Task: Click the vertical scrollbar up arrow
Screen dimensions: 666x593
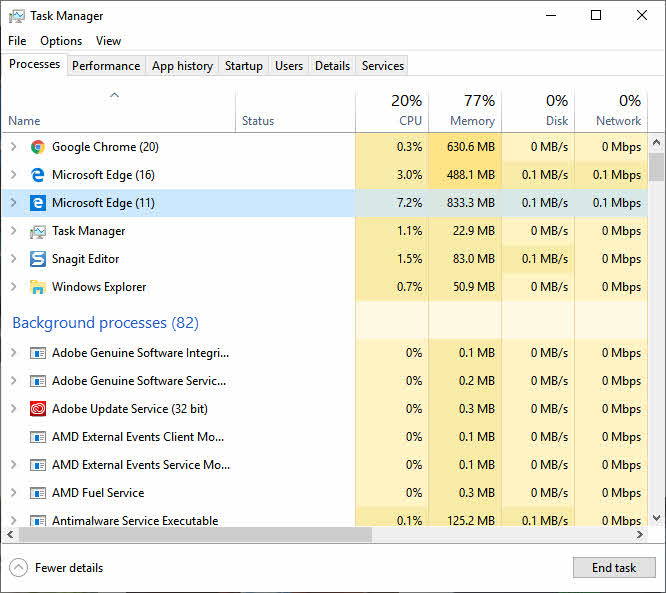Action: (x=657, y=143)
